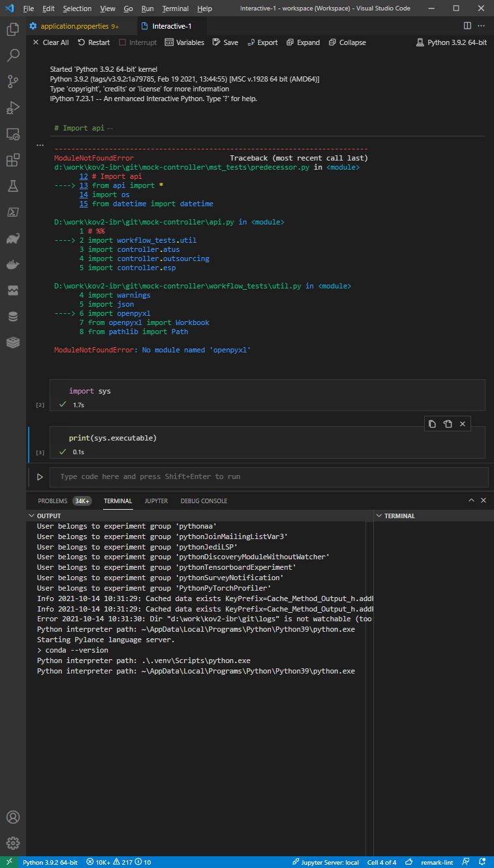Open editor More Actions ellipsis
Image resolution: width=494 pixels, height=868 pixels.
482,26
